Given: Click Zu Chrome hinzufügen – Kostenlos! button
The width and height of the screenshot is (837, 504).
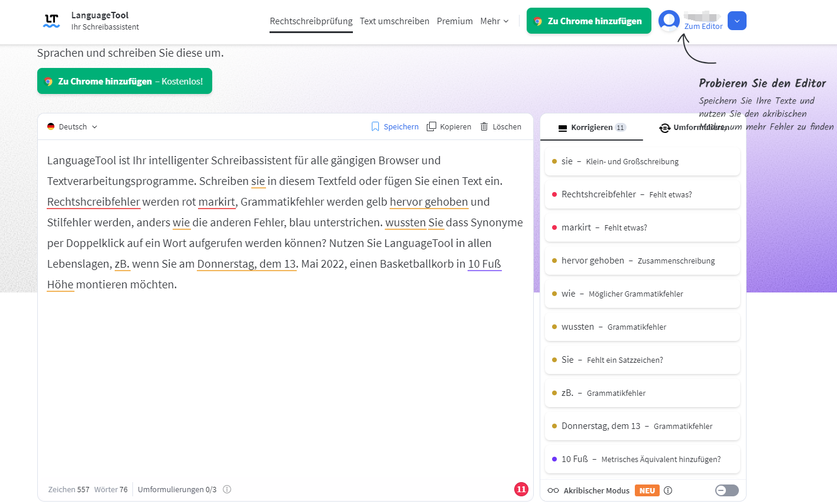Looking at the screenshot, I should tap(125, 82).
